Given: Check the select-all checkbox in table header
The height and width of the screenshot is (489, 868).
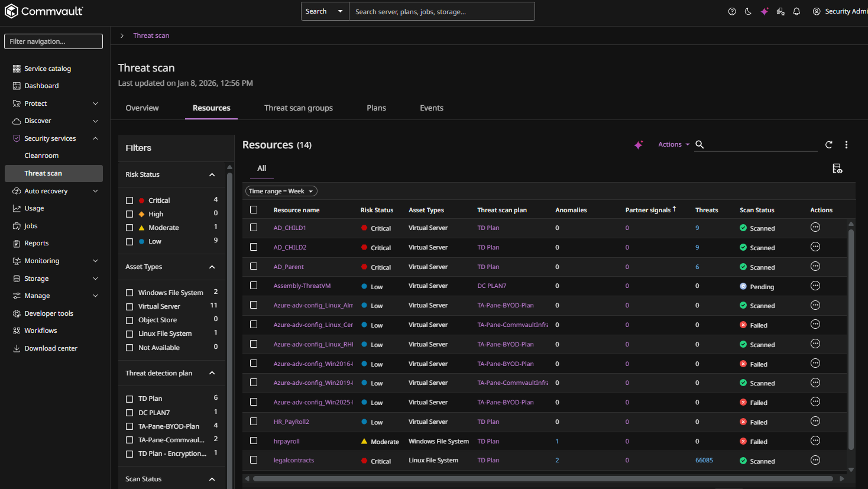Looking at the screenshot, I should pos(254,209).
